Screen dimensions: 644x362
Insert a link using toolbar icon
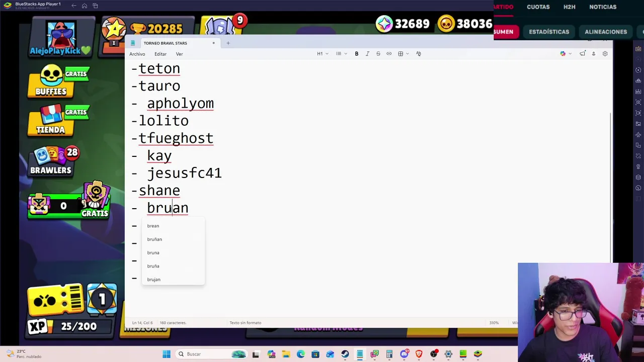(x=389, y=54)
